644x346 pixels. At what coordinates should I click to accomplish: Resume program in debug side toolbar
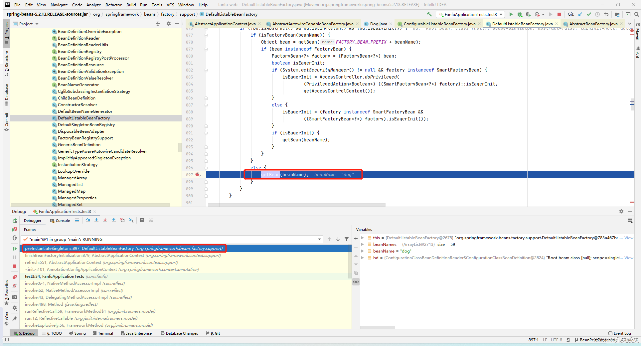coord(15,249)
